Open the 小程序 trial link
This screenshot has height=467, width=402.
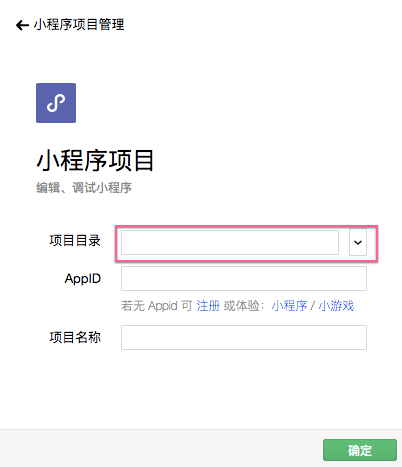point(289,306)
